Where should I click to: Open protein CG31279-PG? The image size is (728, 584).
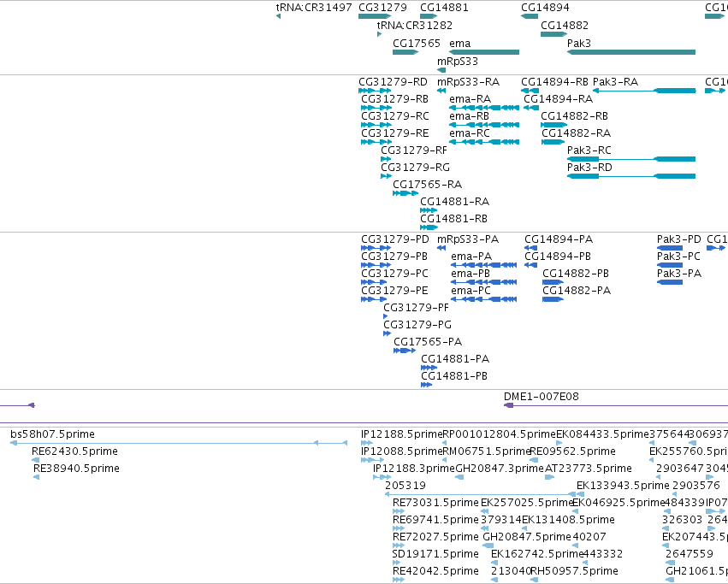pyautogui.click(x=417, y=325)
